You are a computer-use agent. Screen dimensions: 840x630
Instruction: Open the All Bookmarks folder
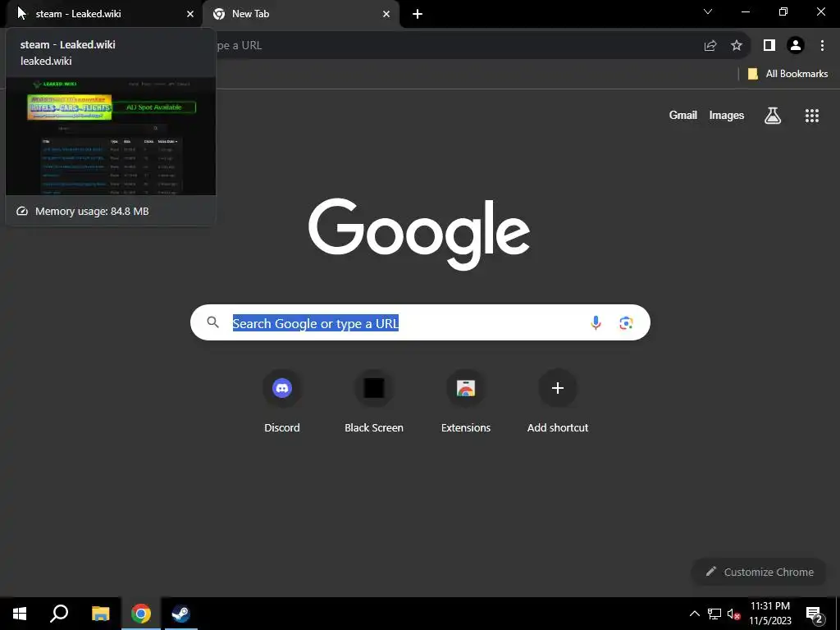pyautogui.click(x=787, y=74)
